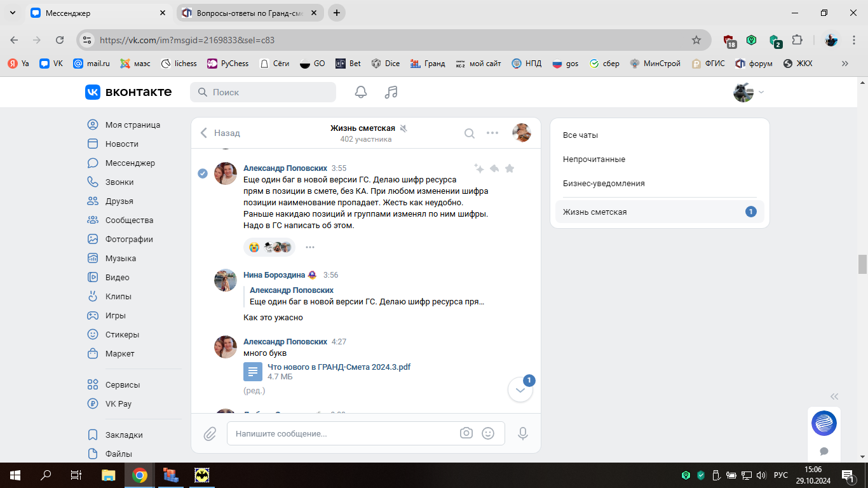
Task: Open Видео in the left menu
Action: pyautogui.click(x=109, y=278)
